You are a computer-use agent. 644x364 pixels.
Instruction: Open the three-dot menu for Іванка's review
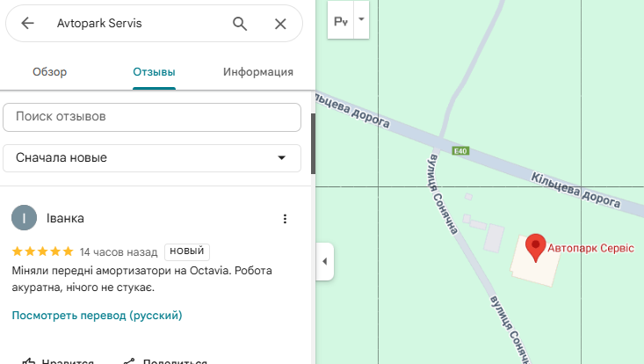point(285,219)
